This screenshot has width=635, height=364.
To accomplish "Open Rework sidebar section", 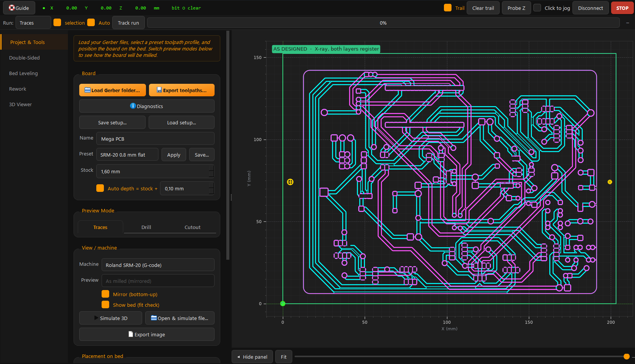I will [34, 89].
